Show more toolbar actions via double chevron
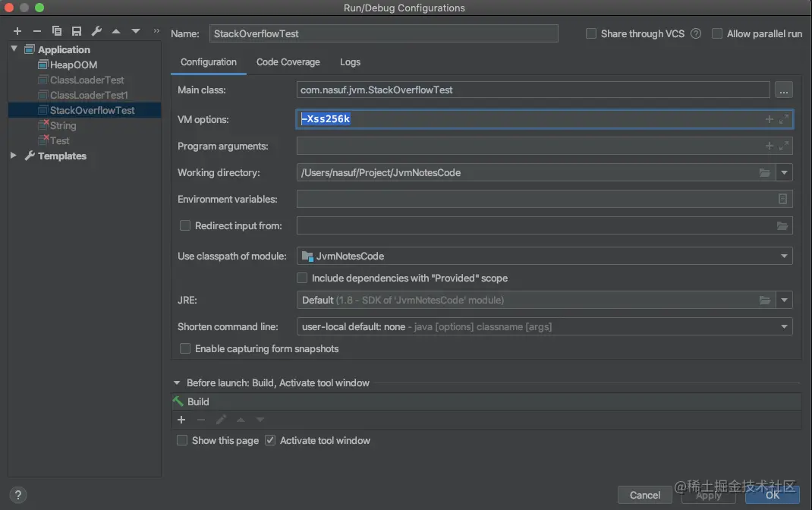Viewport: 812px width, 510px height. (156, 31)
